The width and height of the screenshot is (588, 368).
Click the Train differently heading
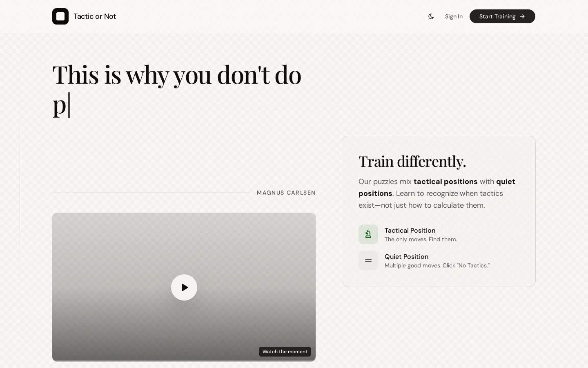pyautogui.click(x=412, y=161)
